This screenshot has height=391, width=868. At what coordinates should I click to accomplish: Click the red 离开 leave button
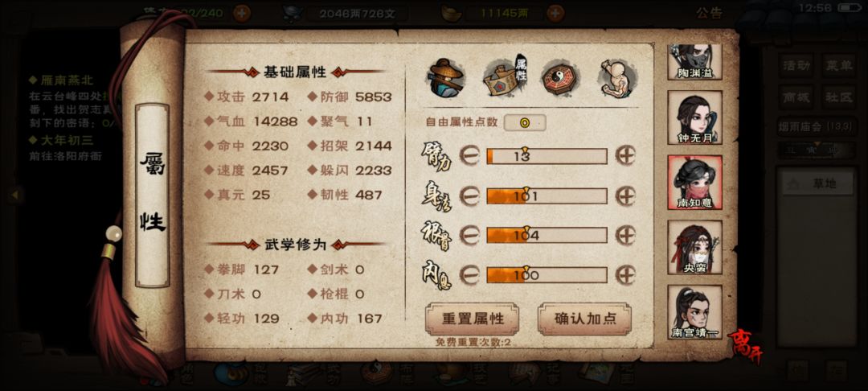point(744,345)
